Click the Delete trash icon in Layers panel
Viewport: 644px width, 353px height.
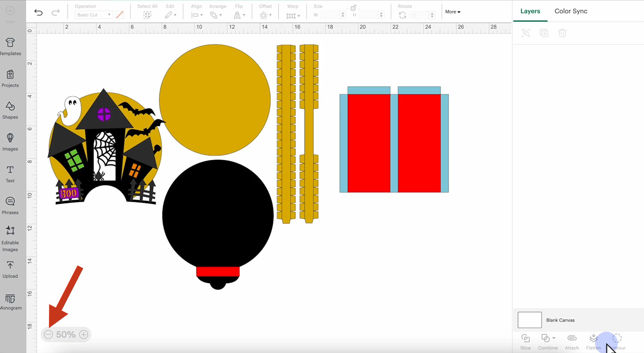tap(562, 33)
